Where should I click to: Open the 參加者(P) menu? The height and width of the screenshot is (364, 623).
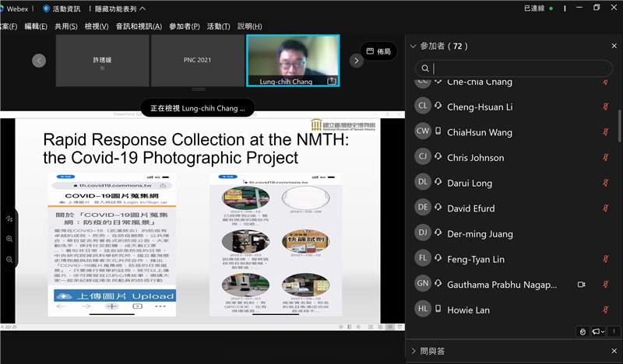coord(185,26)
